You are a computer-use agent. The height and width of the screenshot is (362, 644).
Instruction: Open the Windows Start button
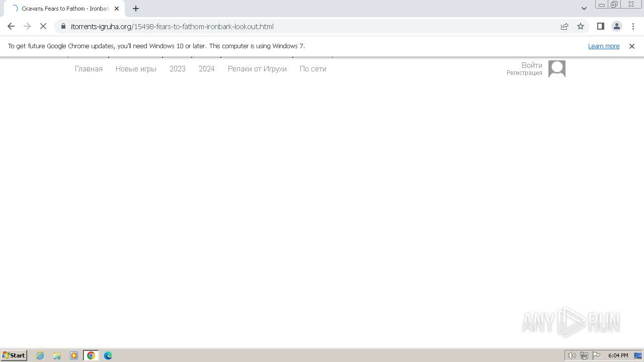coord(14,355)
